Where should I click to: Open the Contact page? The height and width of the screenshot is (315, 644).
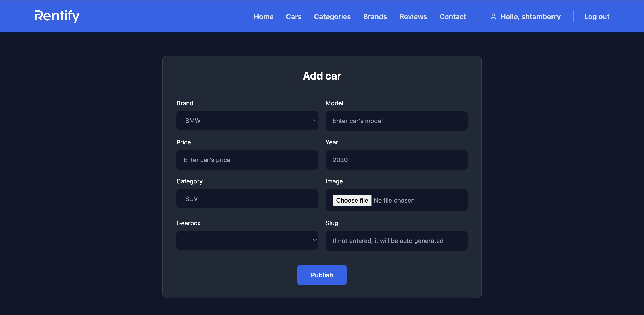452,16
